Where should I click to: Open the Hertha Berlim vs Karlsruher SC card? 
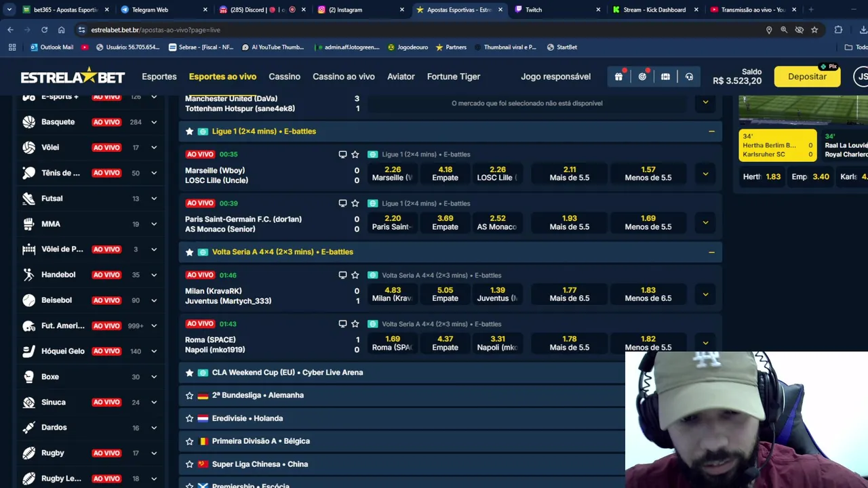pos(778,146)
